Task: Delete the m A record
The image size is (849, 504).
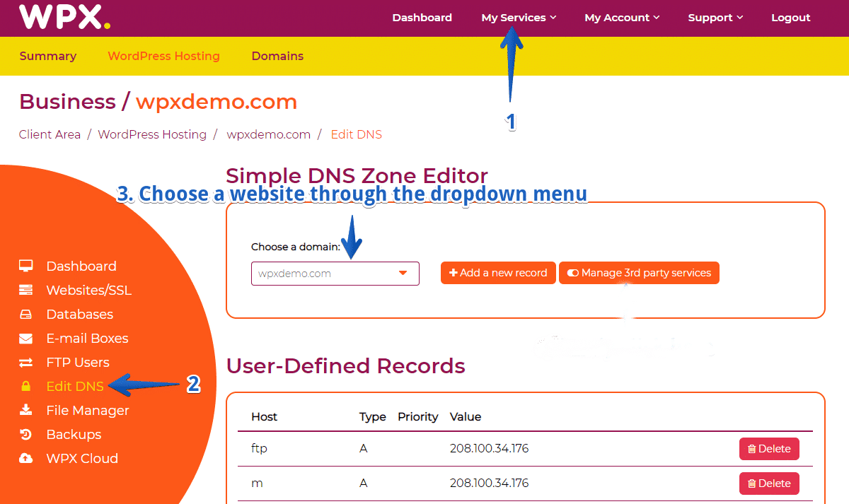Action: [x=770, y=484]
